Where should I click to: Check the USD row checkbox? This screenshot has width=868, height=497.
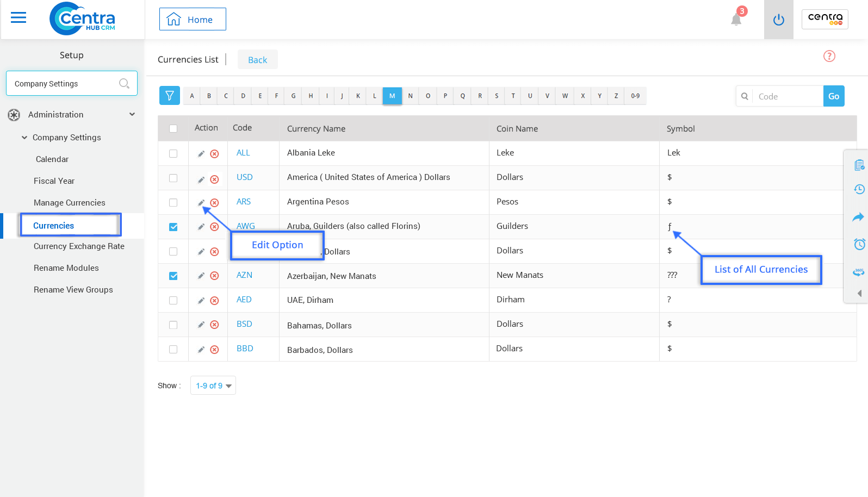tap(173, 178)
